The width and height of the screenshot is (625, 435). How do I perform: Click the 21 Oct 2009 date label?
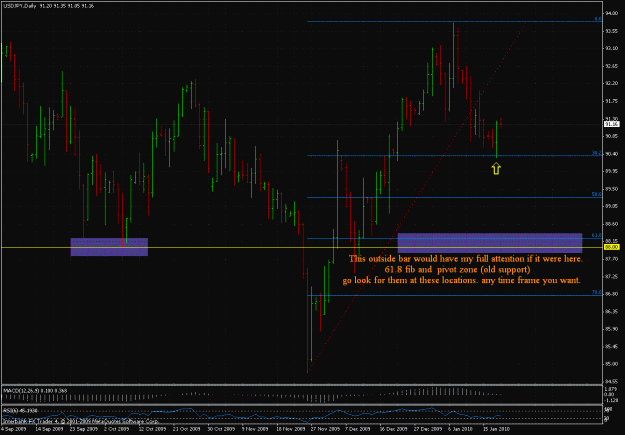tap(187, 429)
